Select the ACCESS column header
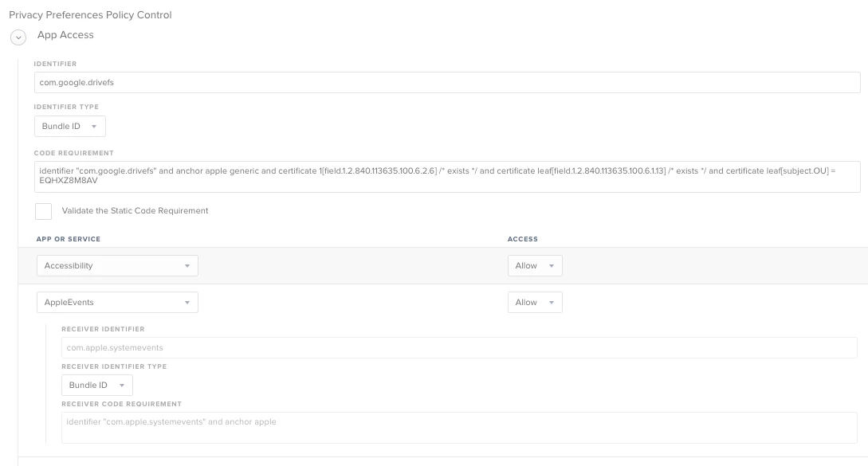868x466 pixels. pos(523,239)
